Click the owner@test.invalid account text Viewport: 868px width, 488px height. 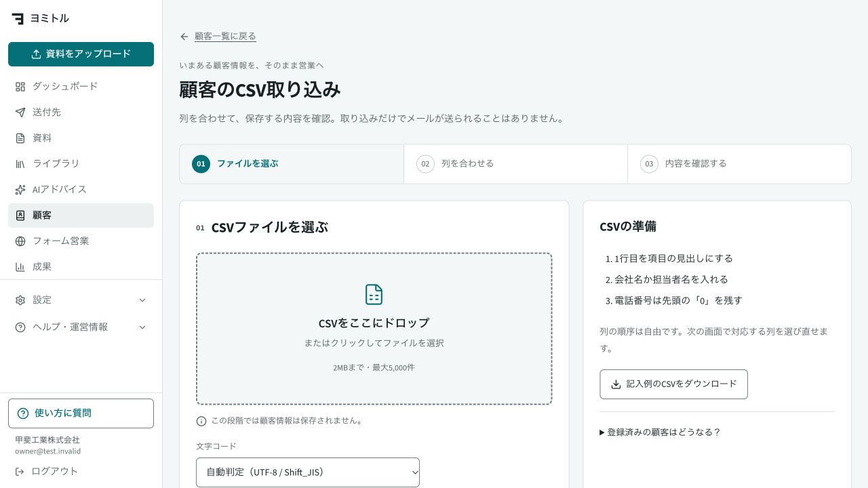click(47, 451)
